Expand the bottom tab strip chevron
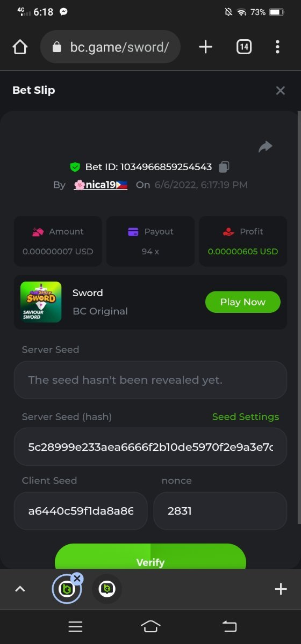This screenshot has width=301, height=644. 20,589
